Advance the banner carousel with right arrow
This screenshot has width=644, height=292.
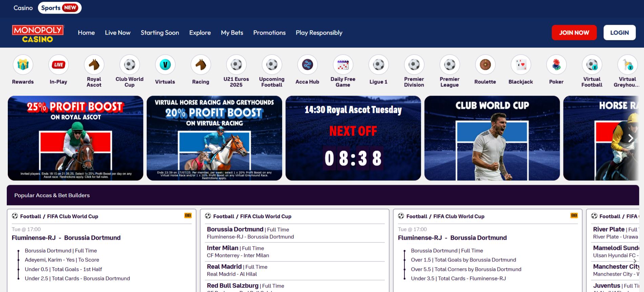[x=630, y=138]
